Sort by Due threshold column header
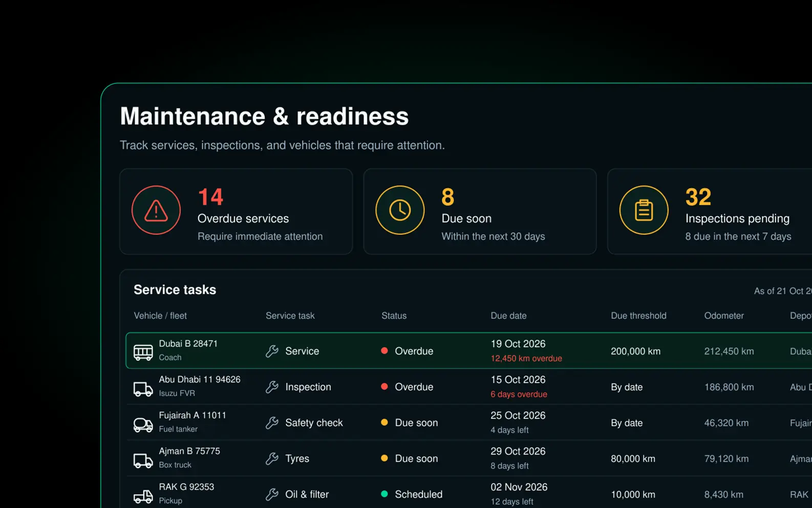The width and height of the screenshot is (812, 508). [638, 315]
